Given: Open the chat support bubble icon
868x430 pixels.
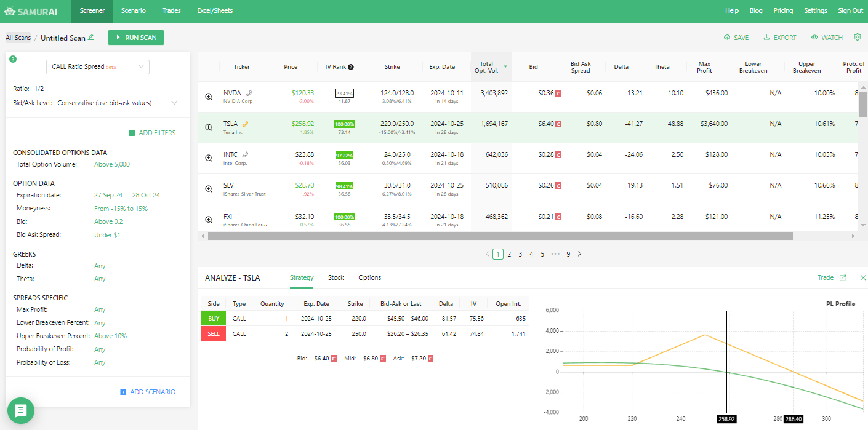Looking at the screenshot, I should point(21,410).
